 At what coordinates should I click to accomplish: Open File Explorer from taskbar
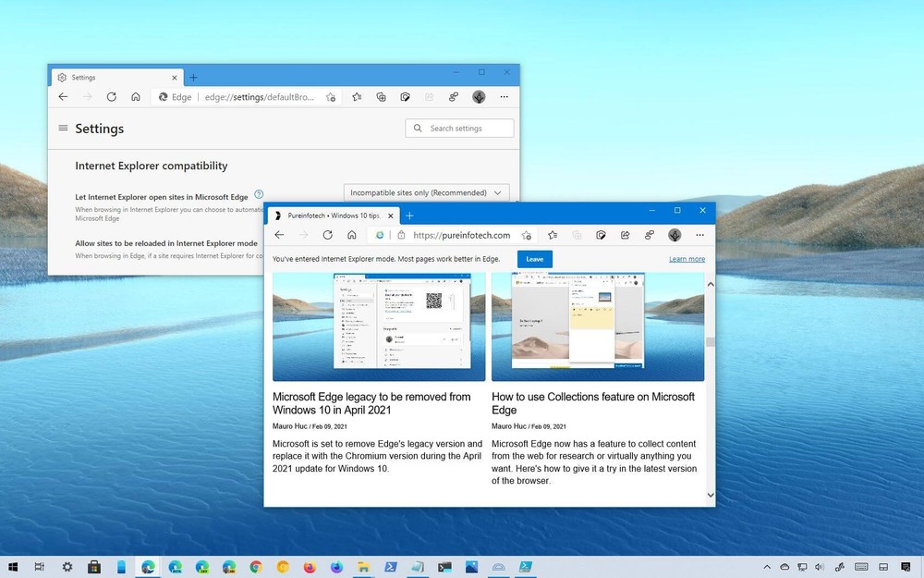[363, 567]
